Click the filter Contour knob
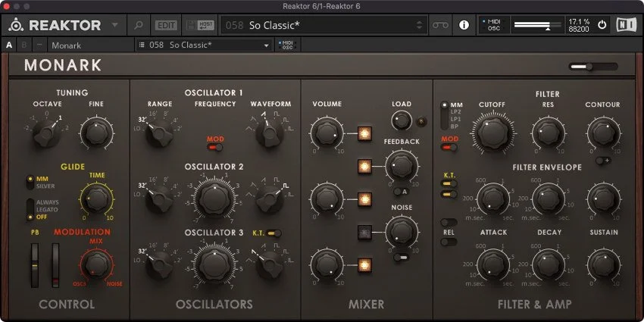Image resolution: width=644 pixels, height=322 pixels. click(603, 133)
